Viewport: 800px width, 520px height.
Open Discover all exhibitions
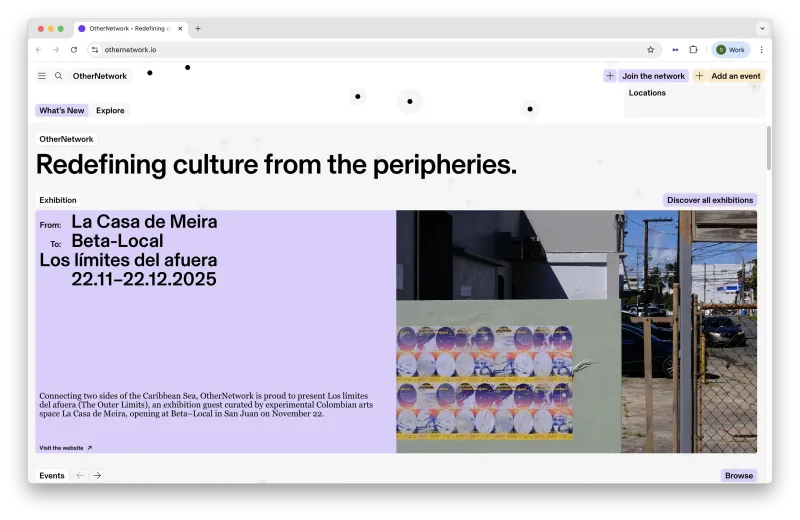[710, 200]
